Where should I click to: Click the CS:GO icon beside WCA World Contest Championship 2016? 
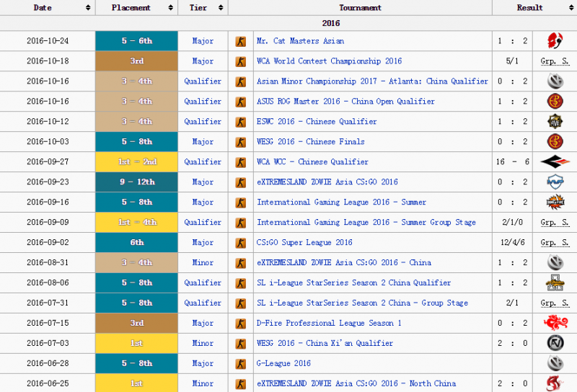point(241,61)
